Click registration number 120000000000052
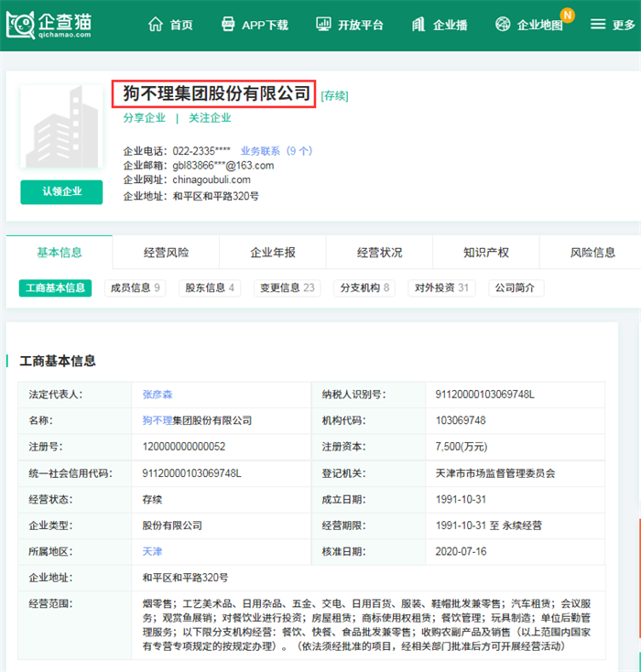This screenshot has height=672, width=641. coord(183,447)
